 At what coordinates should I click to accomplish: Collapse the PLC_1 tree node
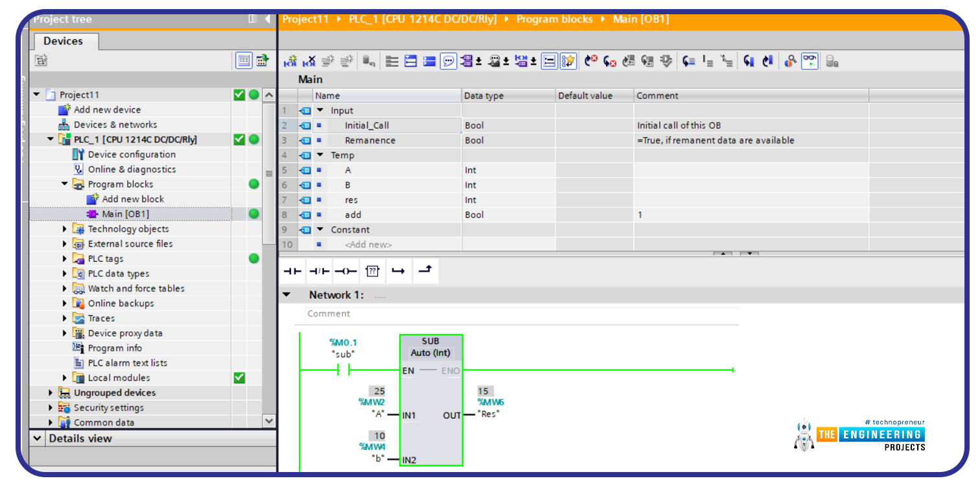(x=51, y=139)
